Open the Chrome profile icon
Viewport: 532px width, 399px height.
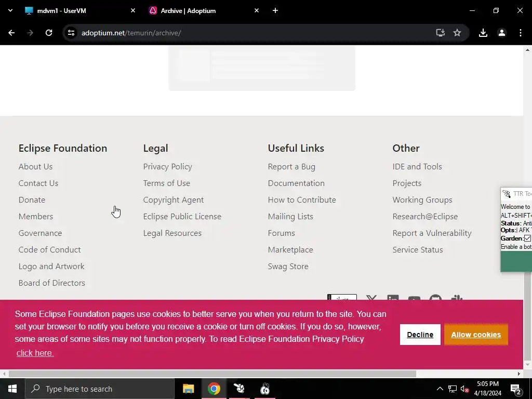click(501, 33)
